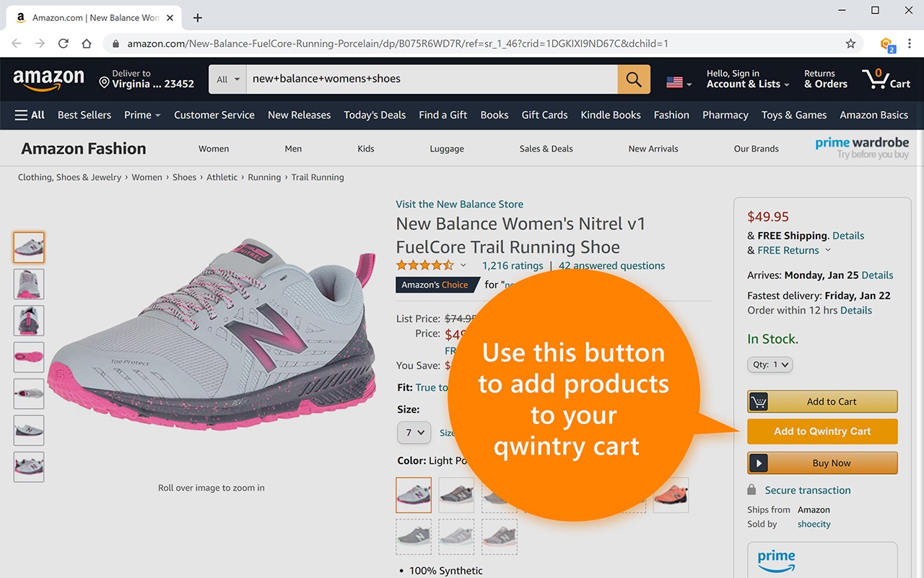
Task: Click the search magnifier button
Action: click(634, 79)
